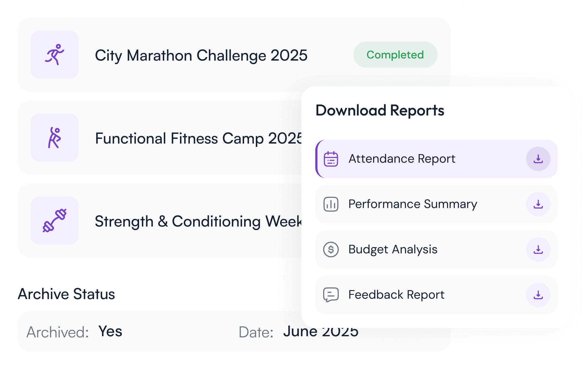Viewport: 588px width, 369px height.
Task: Open City Marathon Challenge 2025 event
Action: click(x=201, y=55)
